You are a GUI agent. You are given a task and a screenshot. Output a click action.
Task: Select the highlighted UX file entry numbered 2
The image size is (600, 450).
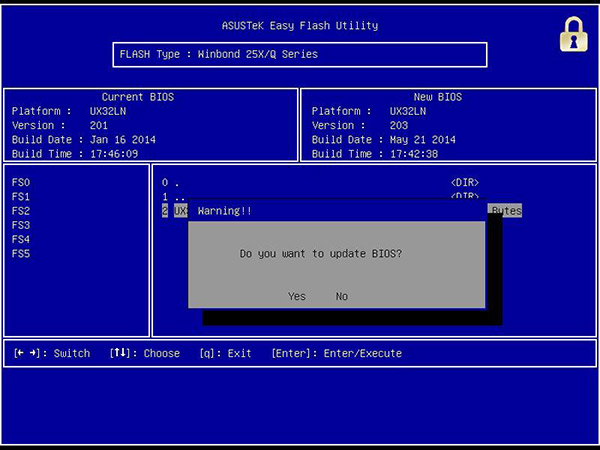(175, 211)
